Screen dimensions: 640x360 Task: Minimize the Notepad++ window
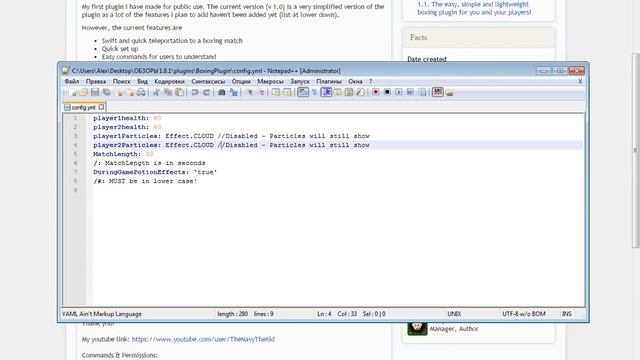(x=543, y=71)
